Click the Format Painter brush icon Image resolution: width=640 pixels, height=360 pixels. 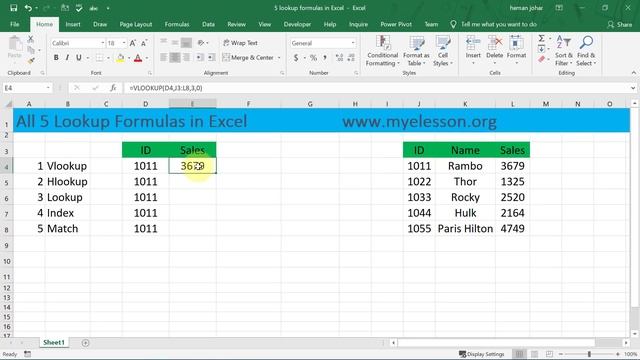[31, 61]
